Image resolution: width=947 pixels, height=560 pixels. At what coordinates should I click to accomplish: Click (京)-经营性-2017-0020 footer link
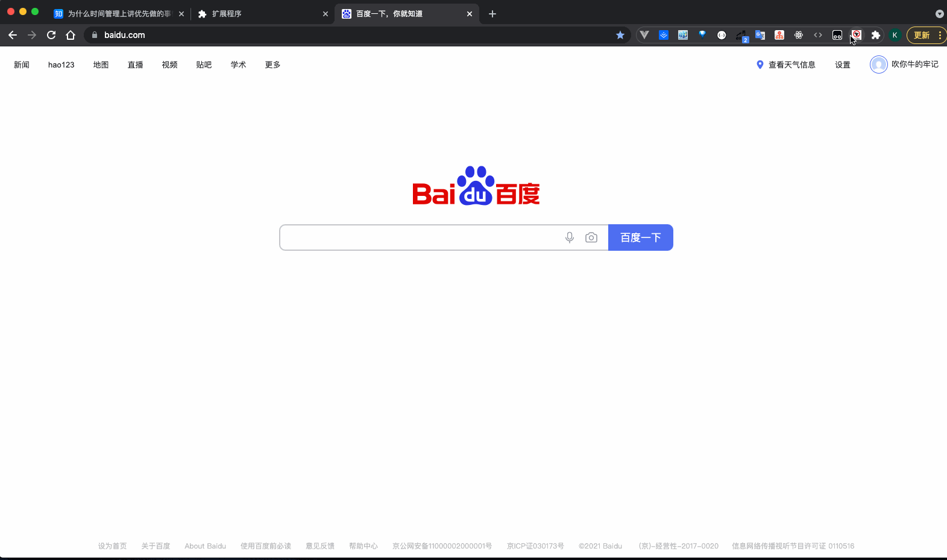679,546
